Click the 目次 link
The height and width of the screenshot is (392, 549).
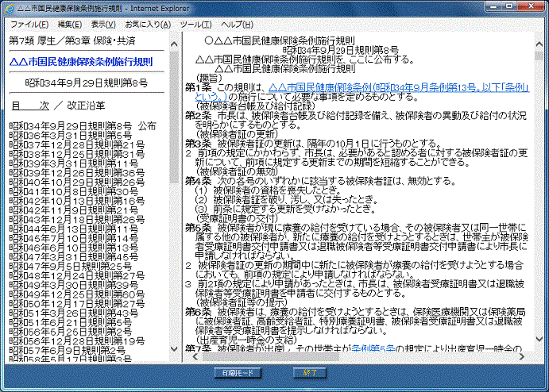click(x=30, y=105)
